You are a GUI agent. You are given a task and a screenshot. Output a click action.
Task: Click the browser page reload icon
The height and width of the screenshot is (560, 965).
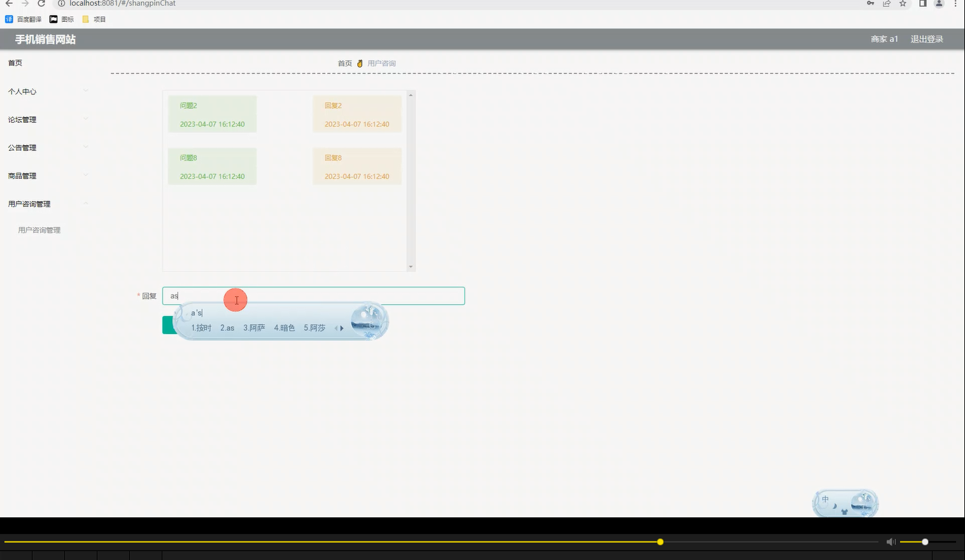[x=41, y=4]
